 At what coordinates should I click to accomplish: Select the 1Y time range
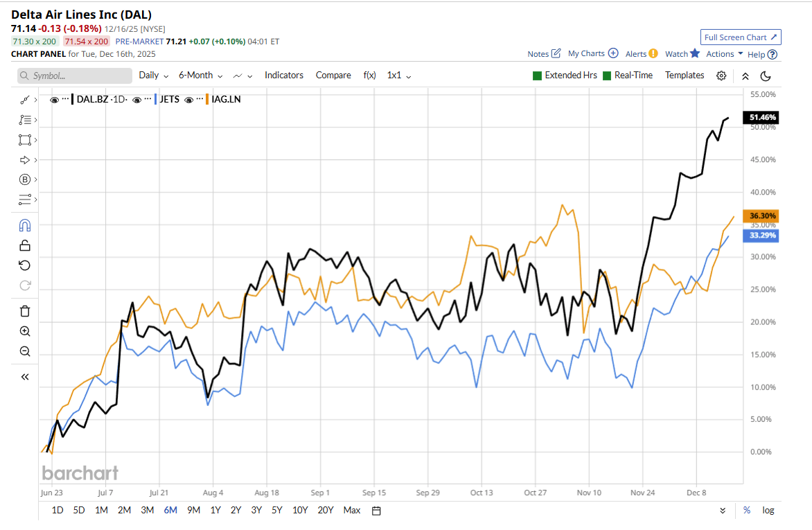[x=215, y=511]
